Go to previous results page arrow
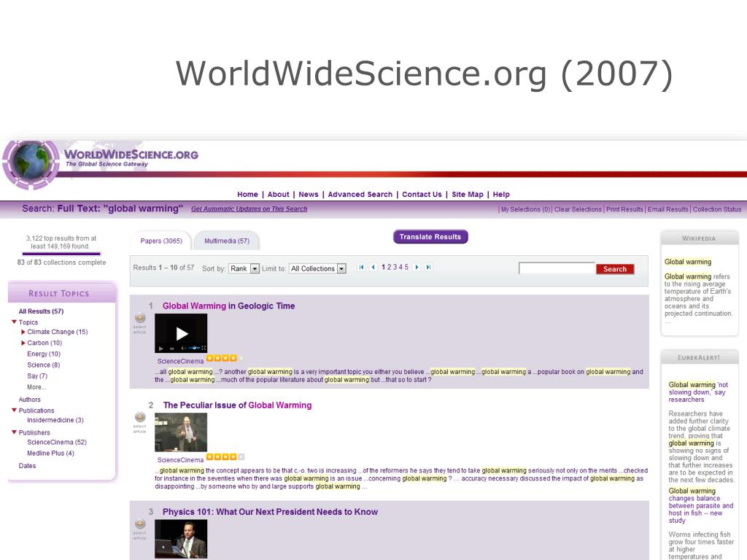The width and height of the screenshot is (747, 560). pos(373,267)
